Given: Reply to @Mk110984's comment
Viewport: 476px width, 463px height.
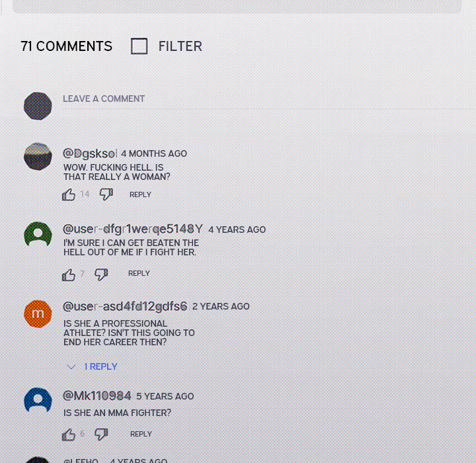Looking at the screenshot, I should point(141,434).
